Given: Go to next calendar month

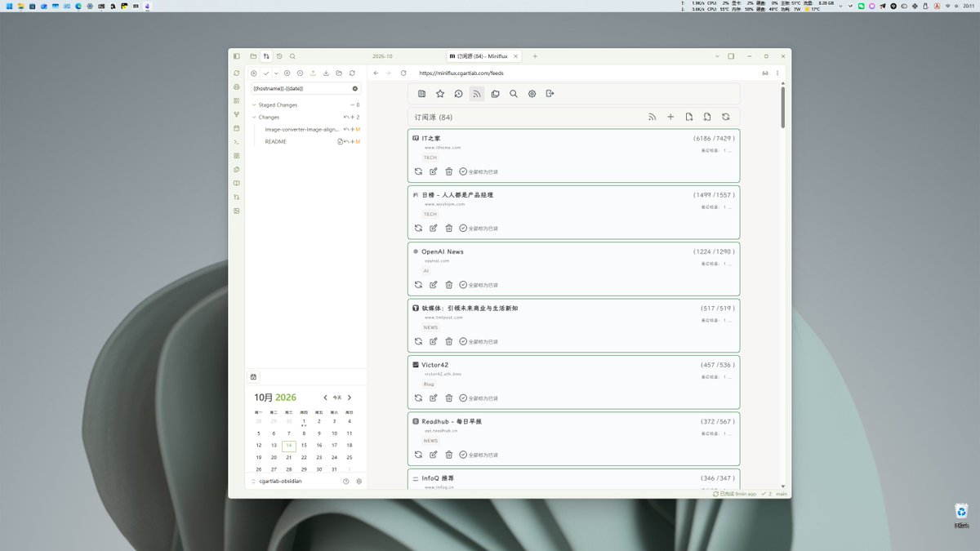Looking at the screenshot, I should [350, 398].
